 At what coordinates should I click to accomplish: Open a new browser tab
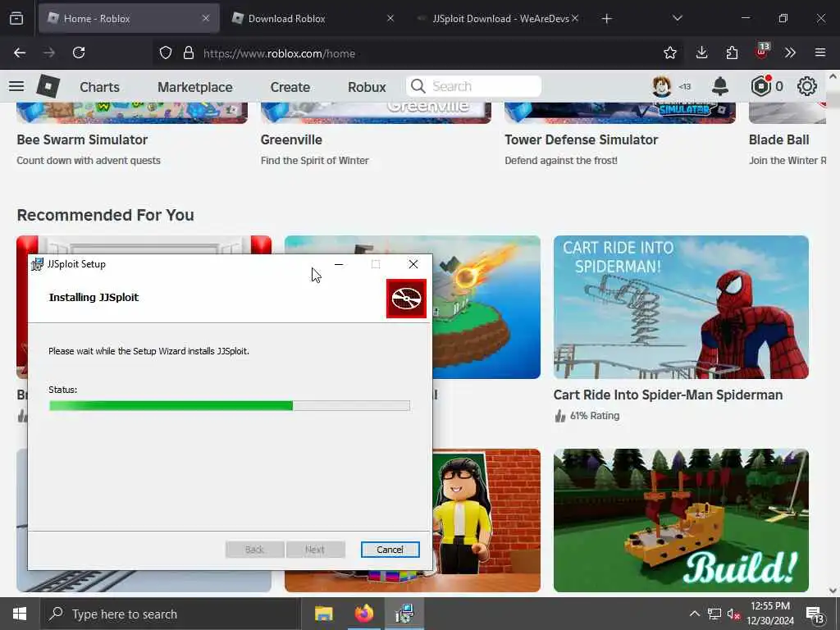pyautogui.click(x=606, y=19)
